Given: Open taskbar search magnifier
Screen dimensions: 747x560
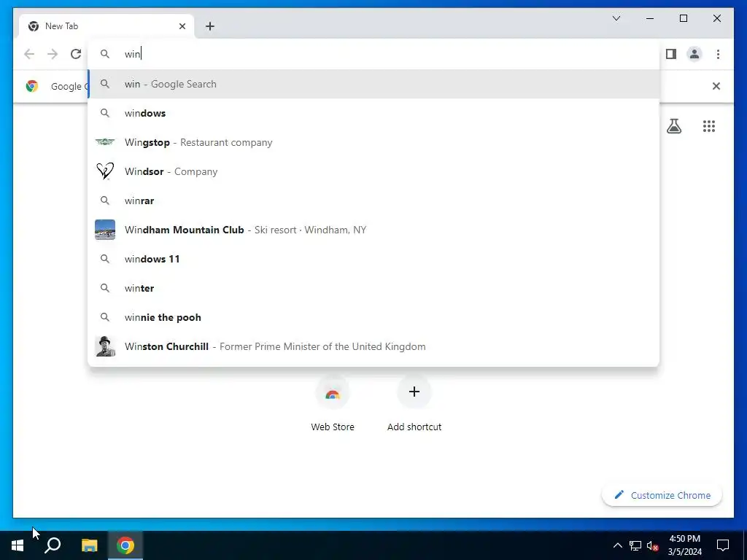Looking at the screenshot, I should [53, 545].
